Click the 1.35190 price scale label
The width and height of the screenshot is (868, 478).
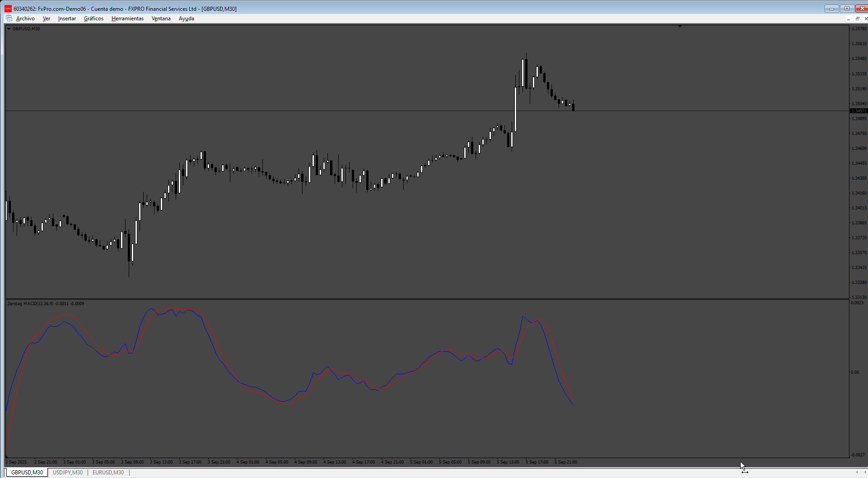[x=859, y=89]
